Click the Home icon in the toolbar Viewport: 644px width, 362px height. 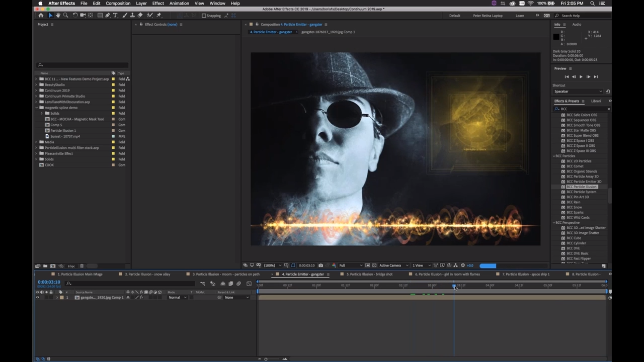click(x=42, y=16)
